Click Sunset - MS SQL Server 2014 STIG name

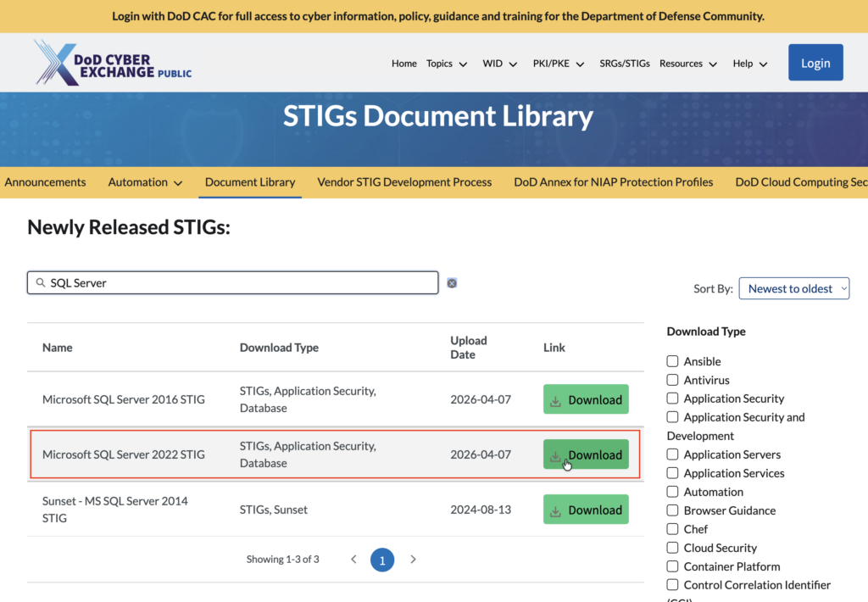115,510
